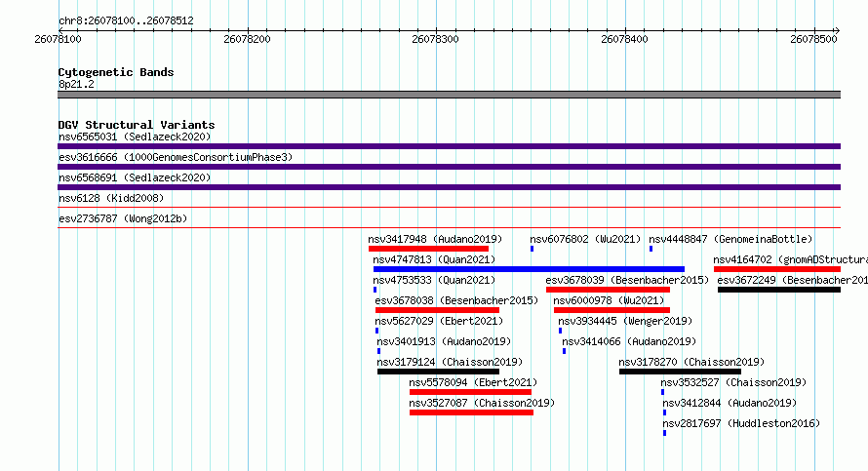Click the small blue mark under nsv4448847
The width and height of the screenshot is (868, 471).
(651, 249)
